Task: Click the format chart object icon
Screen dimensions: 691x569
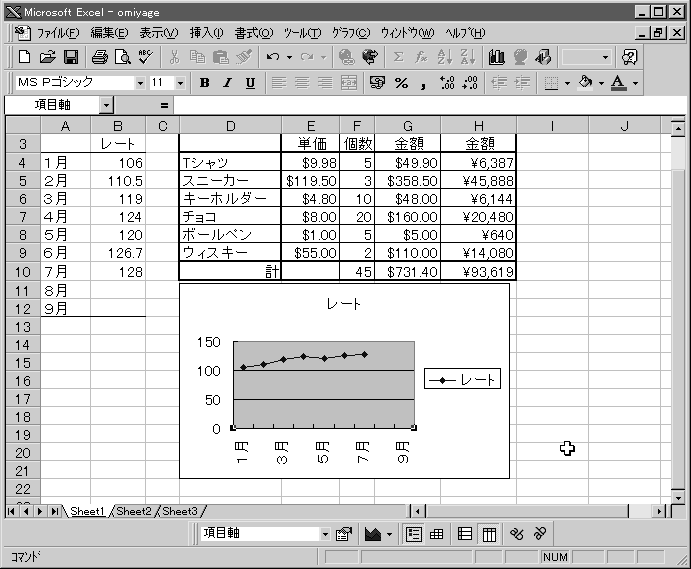Action: tap(344, 534)
